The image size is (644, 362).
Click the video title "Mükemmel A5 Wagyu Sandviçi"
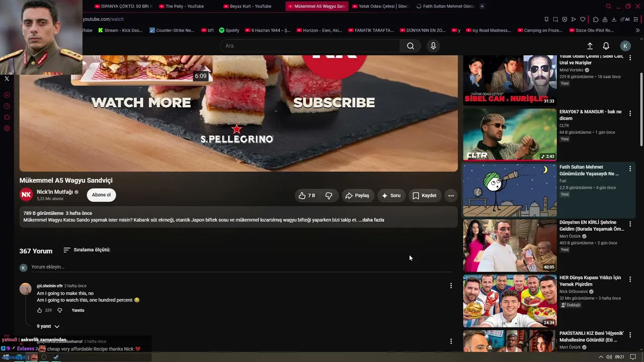click(x=66, y=180)
